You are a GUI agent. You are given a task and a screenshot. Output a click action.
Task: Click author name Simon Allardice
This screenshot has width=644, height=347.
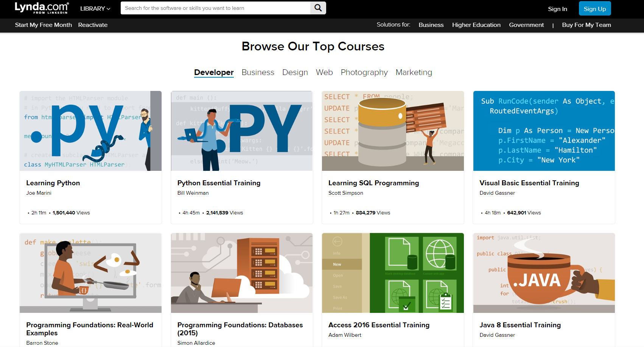point(196,343)
